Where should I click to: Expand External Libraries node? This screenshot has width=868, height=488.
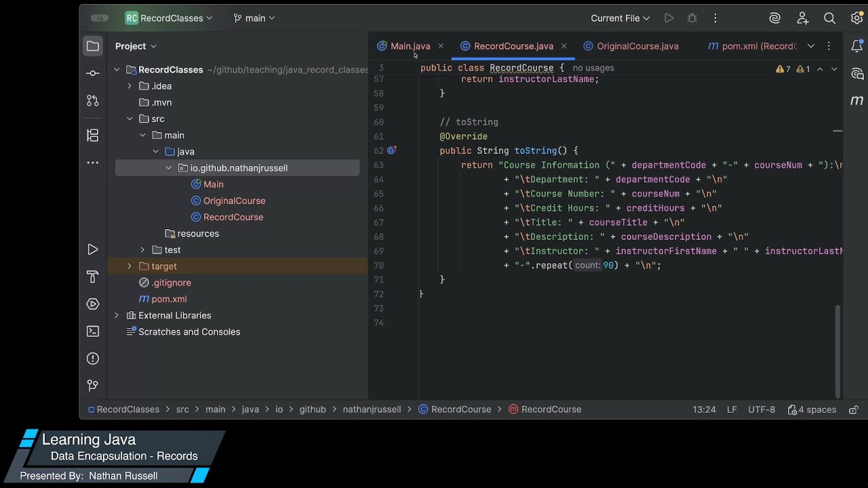117,315
